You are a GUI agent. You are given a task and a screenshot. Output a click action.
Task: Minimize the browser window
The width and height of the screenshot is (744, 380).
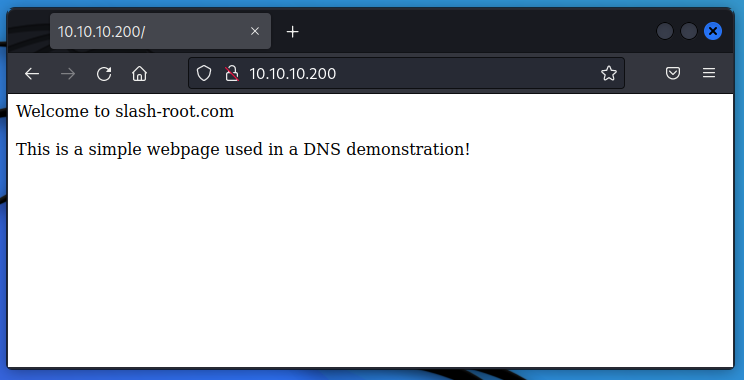665,31
